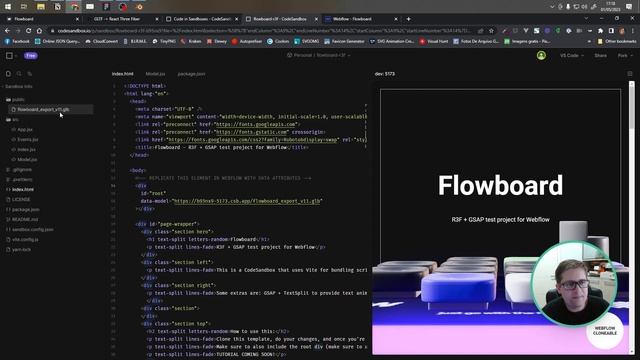Click the Free plan badge
The width and height of the screenshot is (640, 360).
pos(31,56)
